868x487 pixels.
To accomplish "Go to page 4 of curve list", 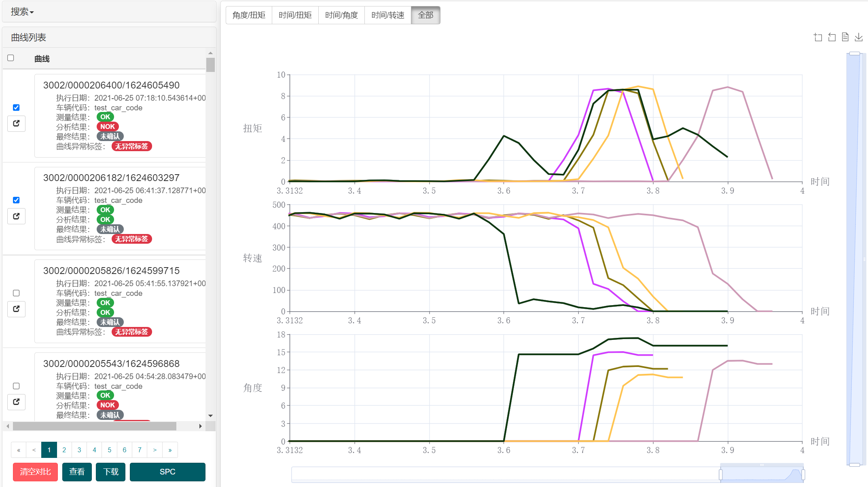I will point(94,450).
